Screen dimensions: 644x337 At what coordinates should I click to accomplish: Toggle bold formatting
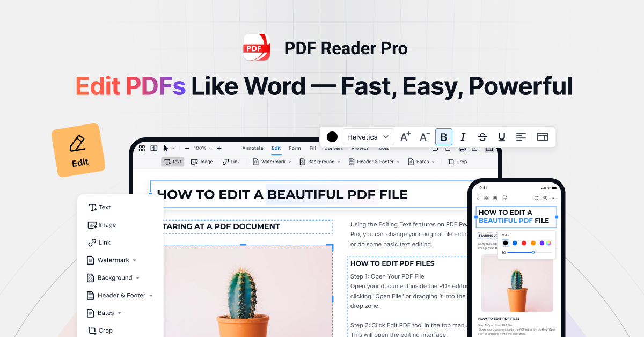444,137
